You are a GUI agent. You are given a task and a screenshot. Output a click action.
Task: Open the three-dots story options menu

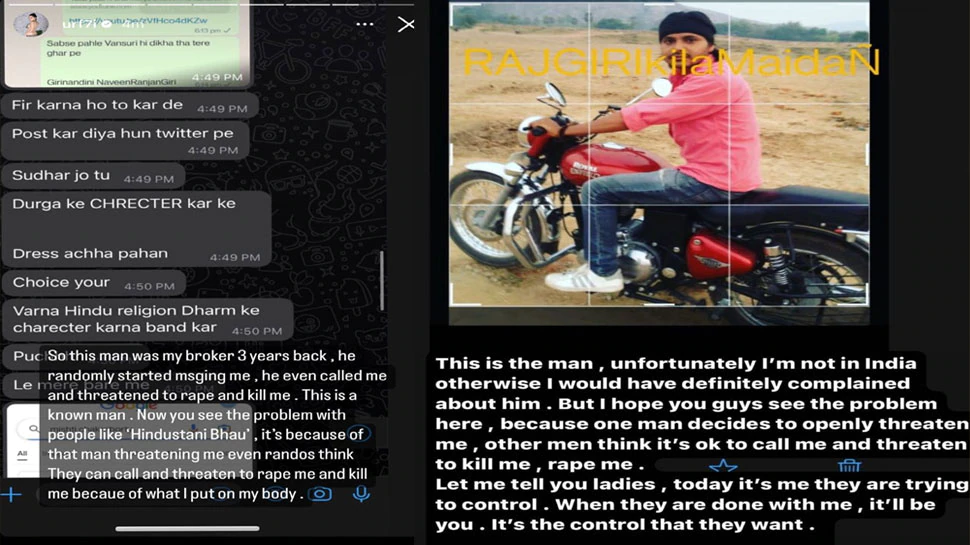[x=365, y=24]
